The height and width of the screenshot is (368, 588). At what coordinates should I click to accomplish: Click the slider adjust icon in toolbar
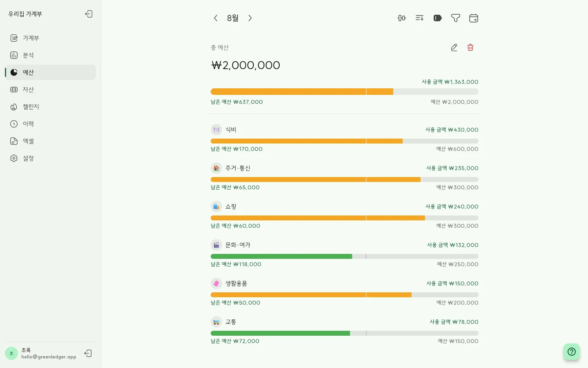[402, 18]
